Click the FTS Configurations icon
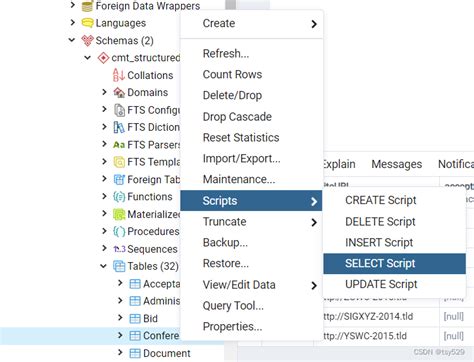 [x=119, y=110]
